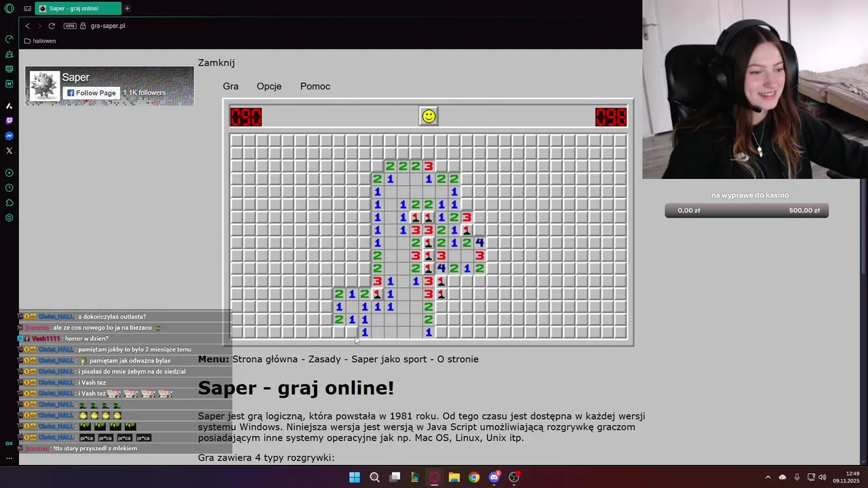Screen dimensions: 868x488
Task: Click the padlock site security icon
Action: click(83, 26)
